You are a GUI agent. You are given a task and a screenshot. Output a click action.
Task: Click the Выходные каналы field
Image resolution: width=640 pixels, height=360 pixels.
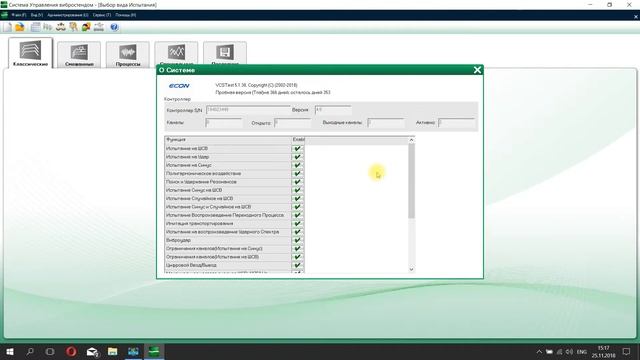(x=386, y=122)
